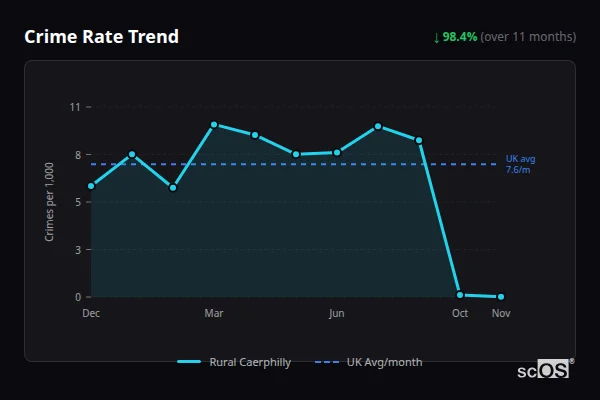Click the scOS logo

(545, 369)
